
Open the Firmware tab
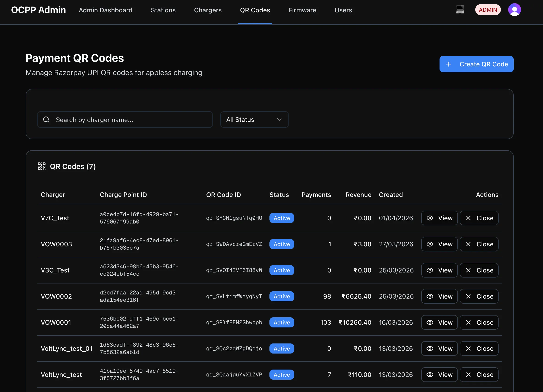pyautogui.click(x=302, y=10)
